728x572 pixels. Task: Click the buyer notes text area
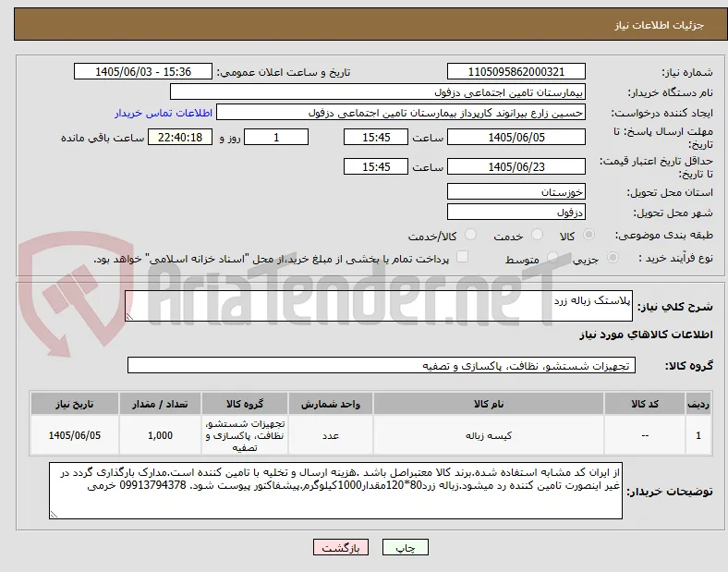click(335, 491)
